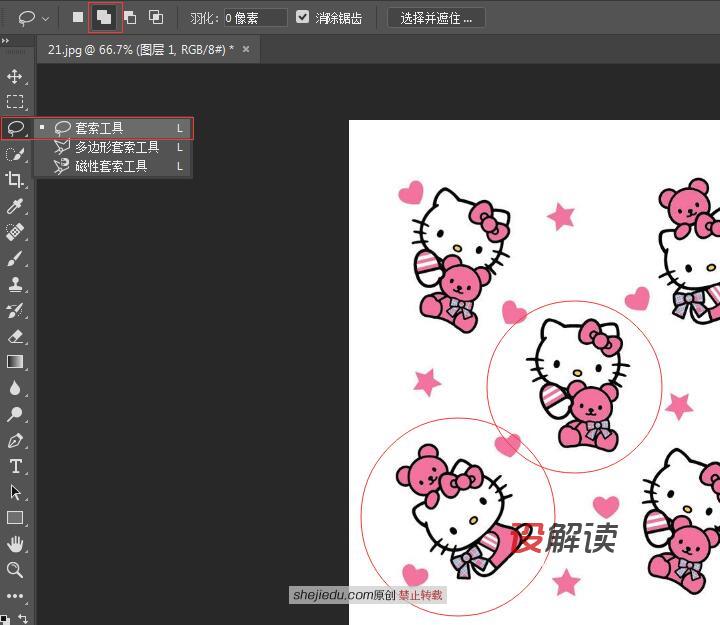Image resolution: width=720 pixels, height=625 pixels.
Task: Select the Rectangular Marquee tool
Action: [x=15, y=101]
